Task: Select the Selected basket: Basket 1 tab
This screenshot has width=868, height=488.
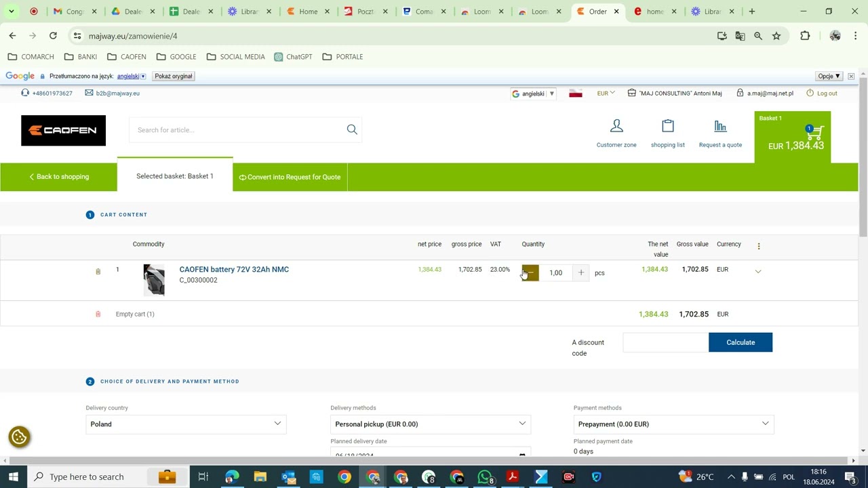Action: point(175,176)
